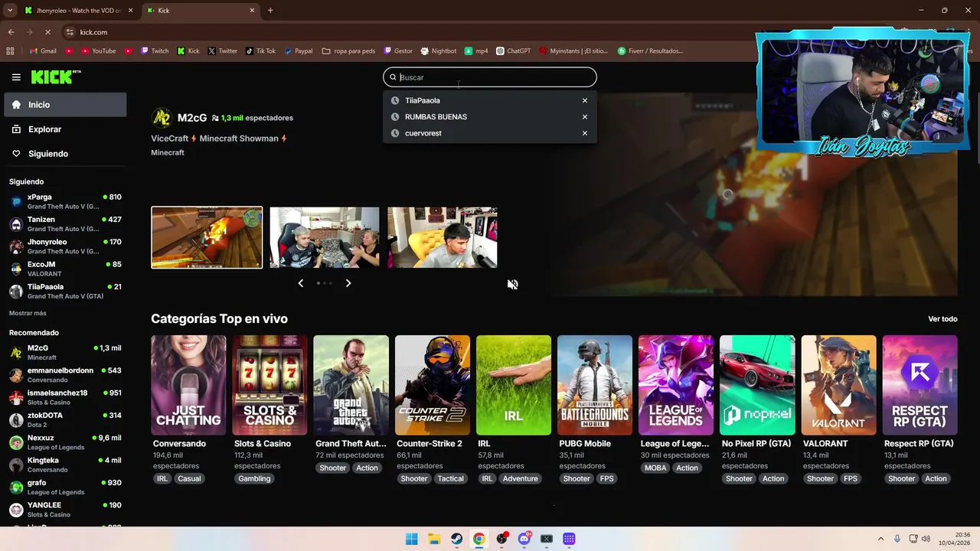Image resolution: width=980 pixels, height=551 pixels.
Task: Open the Chrome tab search dropdown
Action: 9,11
